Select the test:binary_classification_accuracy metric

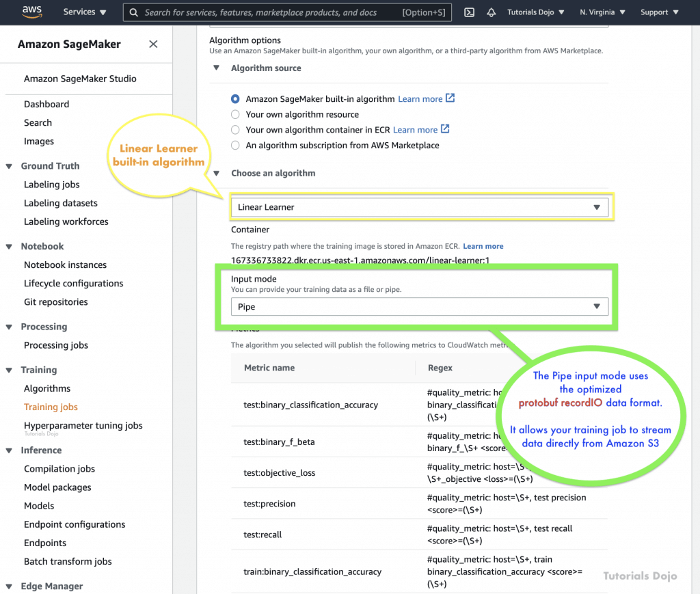click(x=311, y=405)
